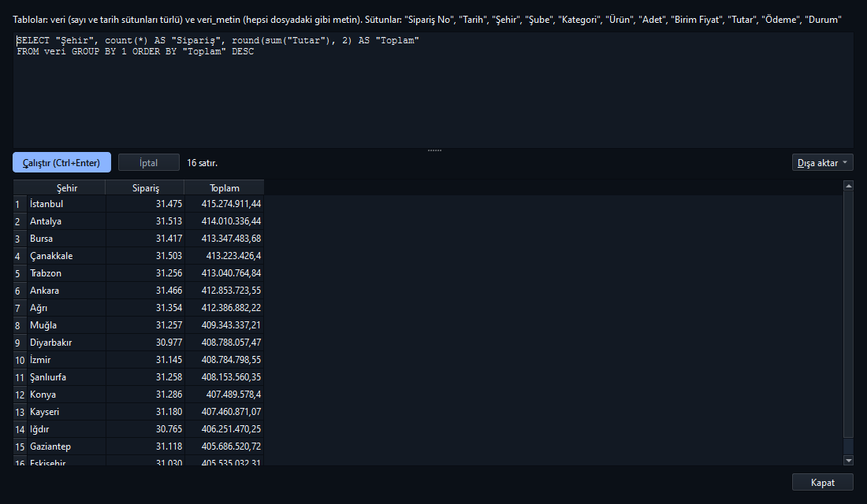Image resolution: width=867 pixels, height=504 pixels.
Task: Click the 408.784.798,55 total cell
Action: (x=224, y=360)
